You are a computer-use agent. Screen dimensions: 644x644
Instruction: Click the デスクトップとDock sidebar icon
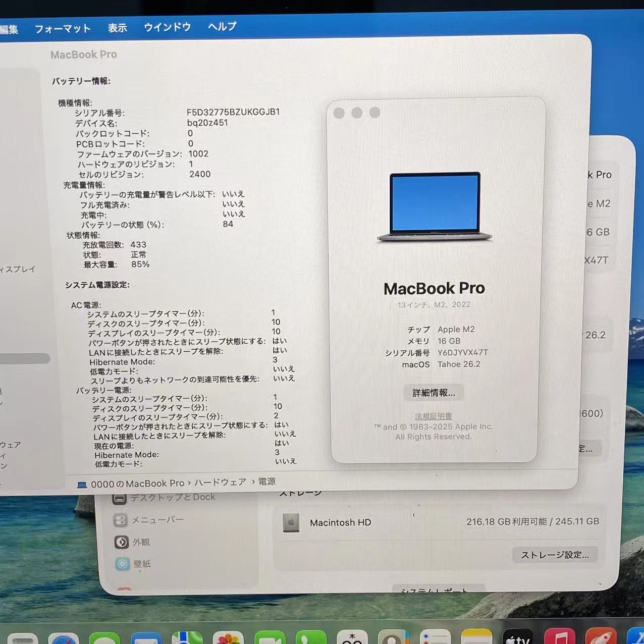point(120,499)
